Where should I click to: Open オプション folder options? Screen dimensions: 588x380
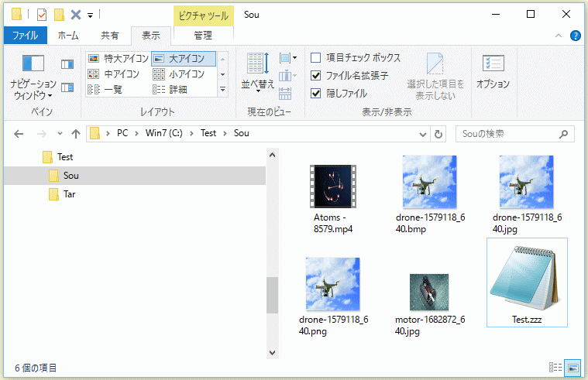click(493, 71)
